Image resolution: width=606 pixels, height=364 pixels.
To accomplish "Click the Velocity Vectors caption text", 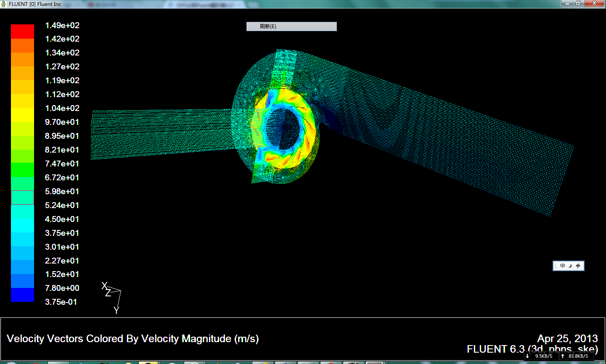I will coord(133,339).
